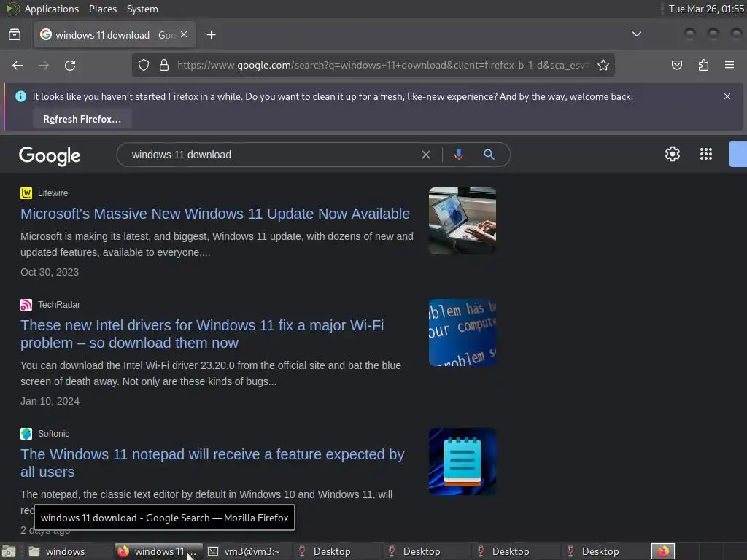View site security padlock info
Screen dimensions: 747x560
[164, 65]
